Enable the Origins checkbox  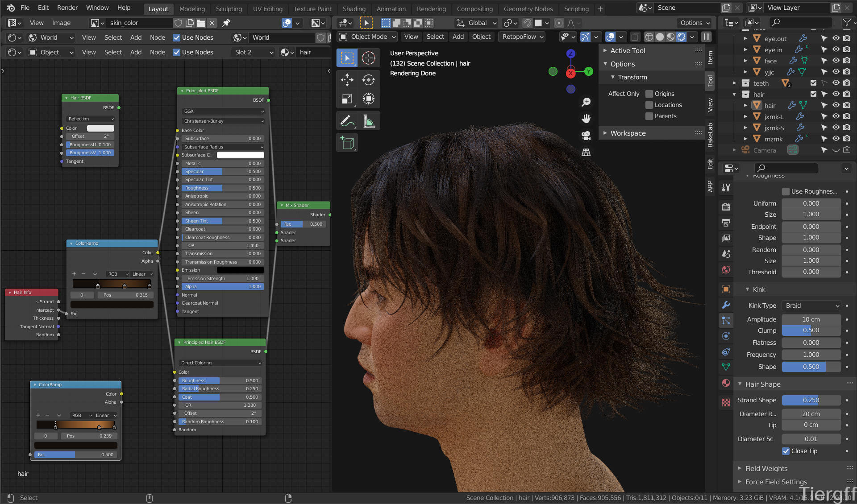pos(649,94)
